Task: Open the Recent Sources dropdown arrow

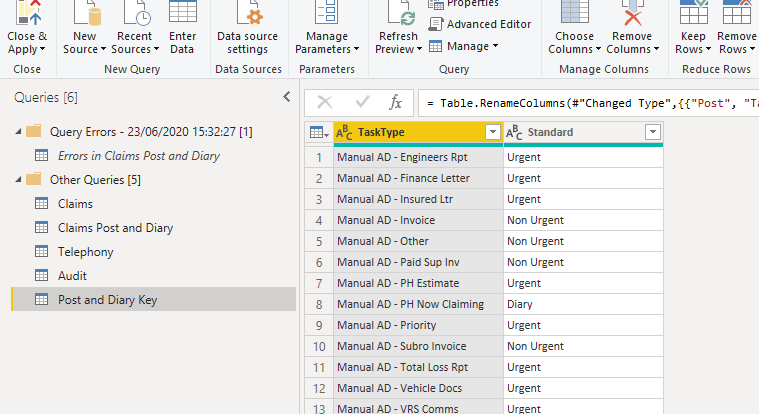Action: [156, 49]
